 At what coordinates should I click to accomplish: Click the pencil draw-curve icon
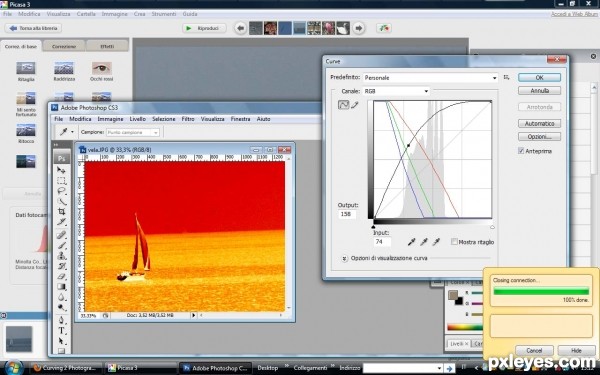pos(355,104)
